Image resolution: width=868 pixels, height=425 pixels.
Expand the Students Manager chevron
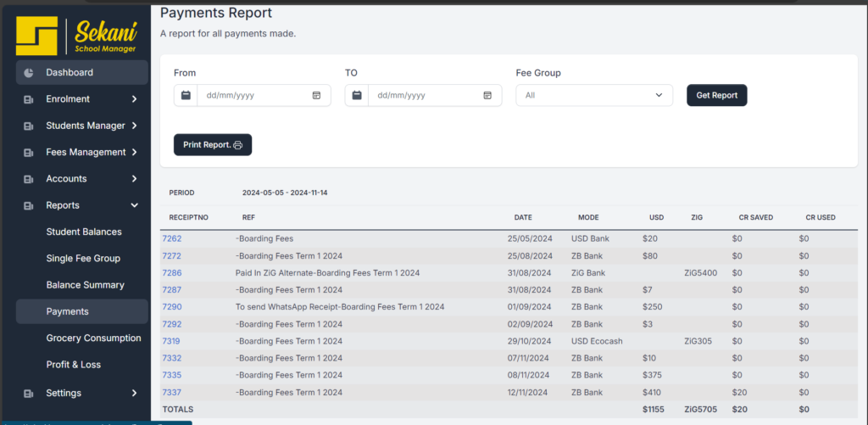click(x=134, y=126)
